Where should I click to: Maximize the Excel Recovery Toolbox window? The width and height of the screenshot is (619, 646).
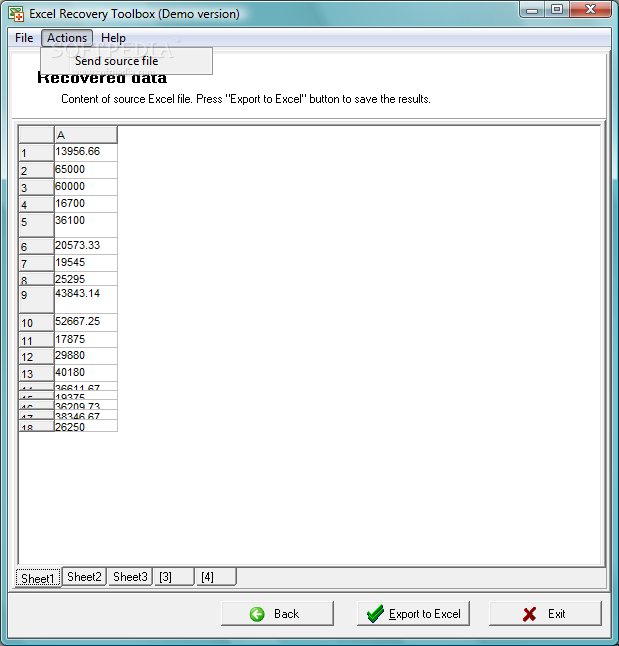[x=557, y=9]
